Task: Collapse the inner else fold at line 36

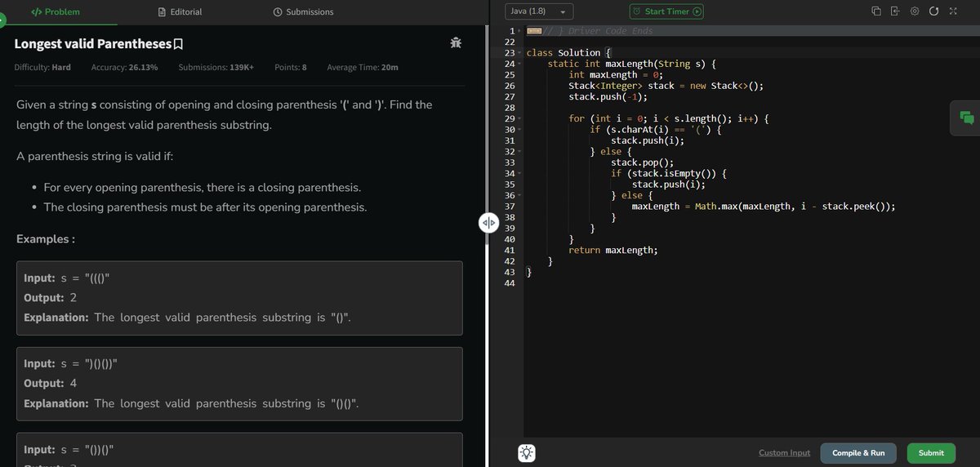Action: (x=519, y=196)
